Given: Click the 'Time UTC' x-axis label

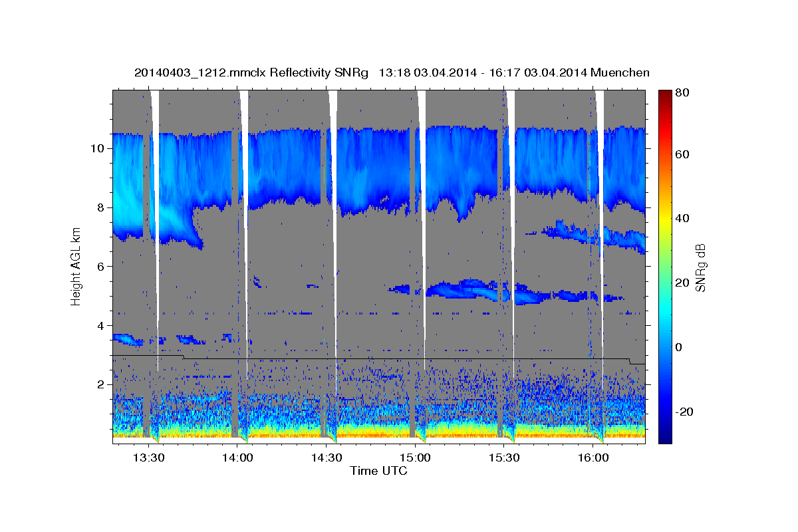Looking at the screenshot, I should [x=378, y=471].
